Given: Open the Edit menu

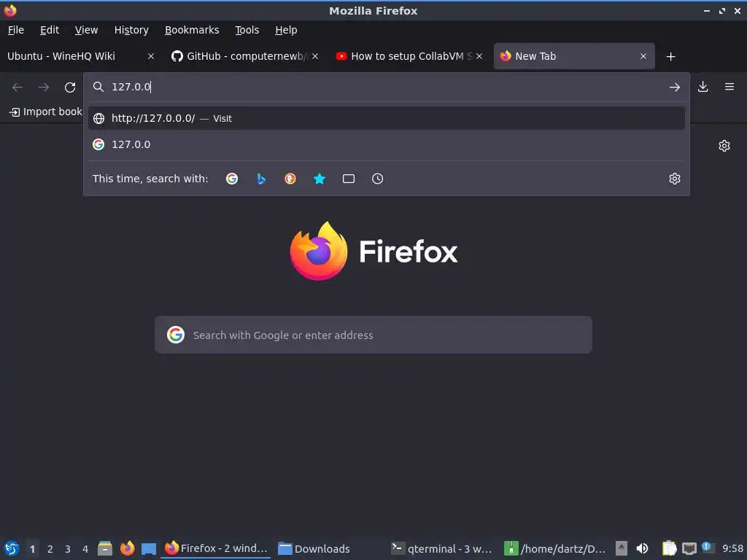Looking at the screenshot, I should pos(50,30).
